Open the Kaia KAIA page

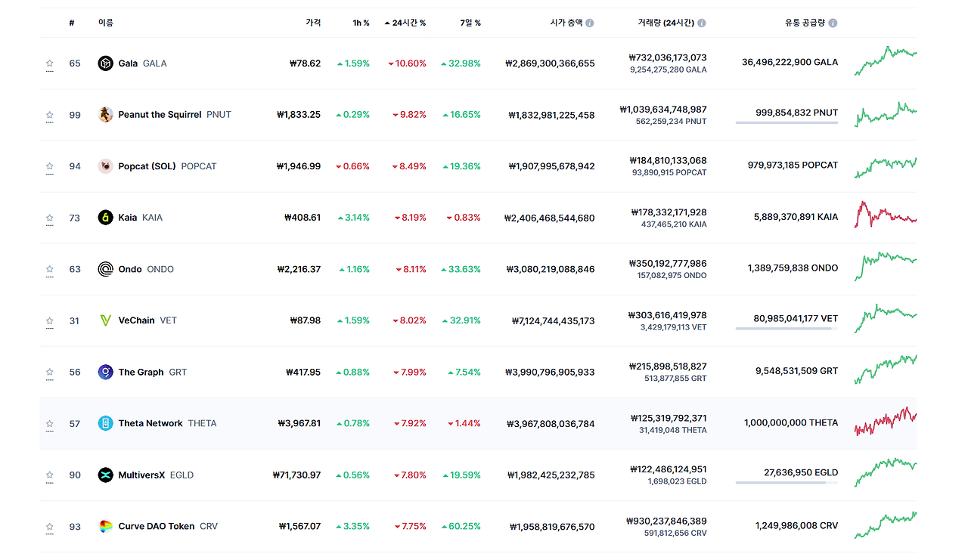pos(140,218)
